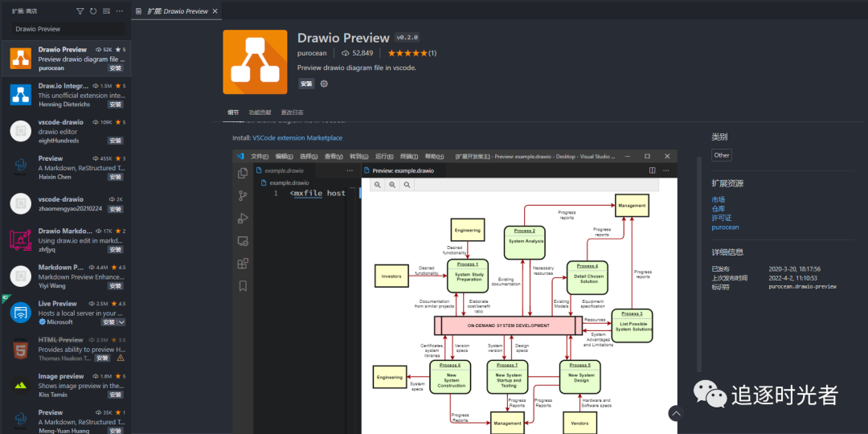This screenshot has height=434, width=868.
Task: Select the pink Drawio Markdown extension icon
Action: click(20, 240)
